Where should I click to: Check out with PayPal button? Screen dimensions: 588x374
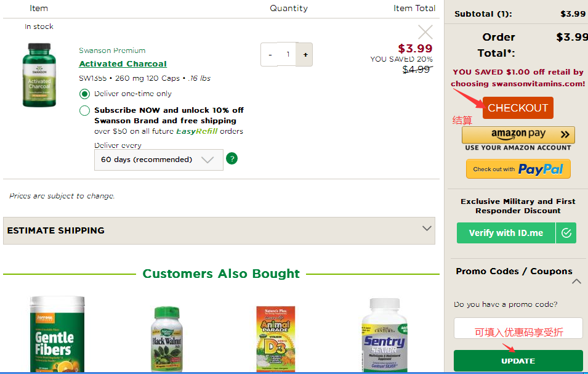click(x=518, y=169)
